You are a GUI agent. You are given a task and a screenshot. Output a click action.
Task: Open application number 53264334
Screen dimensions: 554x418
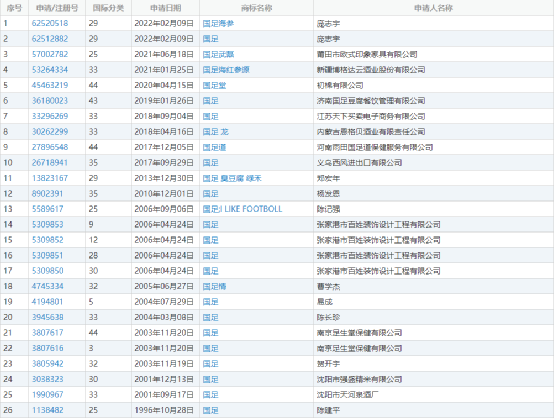pos(50,70)
